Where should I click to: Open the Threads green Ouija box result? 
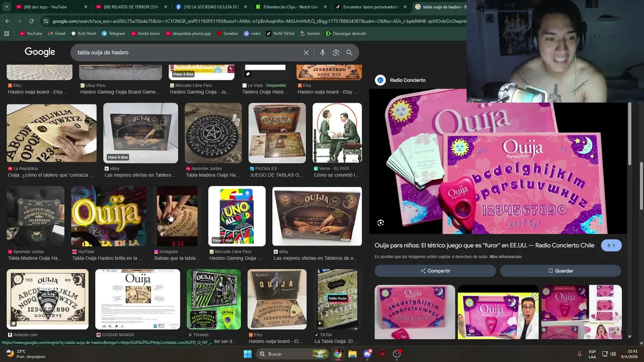coord(214,299)
